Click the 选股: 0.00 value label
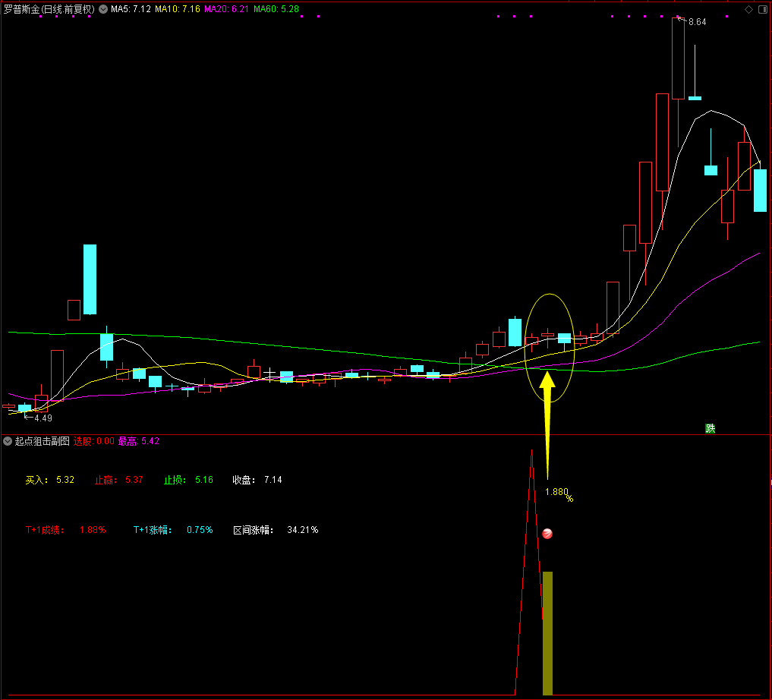Viewport: 772px width, 700px height. pos(93,441)
